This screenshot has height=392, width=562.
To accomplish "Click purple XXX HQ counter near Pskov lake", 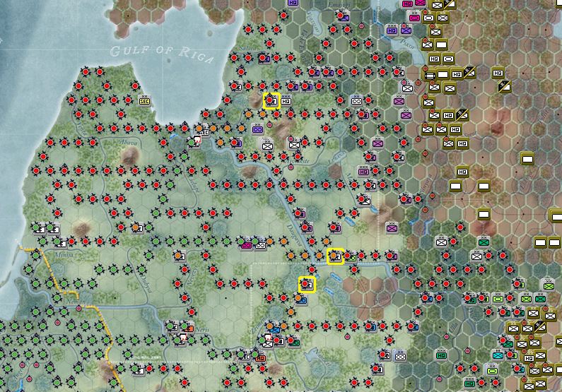I will click(x=392, y=30).
